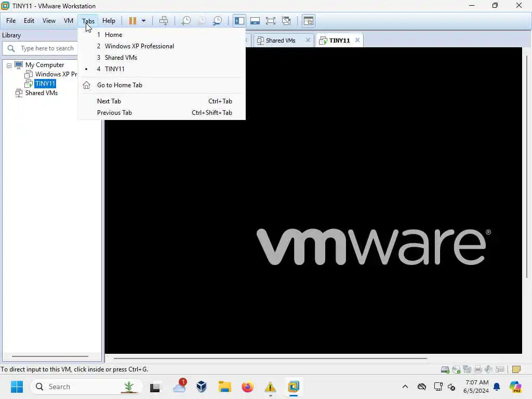The image size is (532, 399).
Task: Open the message log note icon
Action: [x=516, y=369]
